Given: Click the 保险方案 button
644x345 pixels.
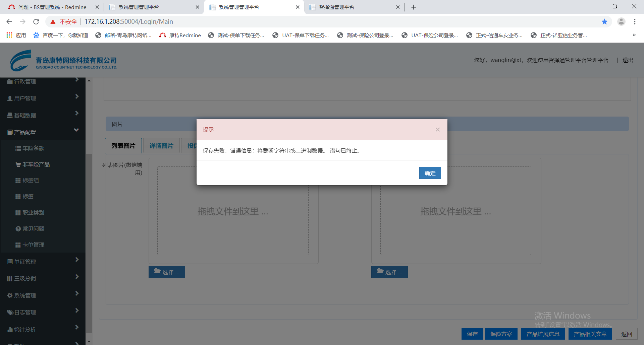Looking at the screenshot, I should click(501, 334).
